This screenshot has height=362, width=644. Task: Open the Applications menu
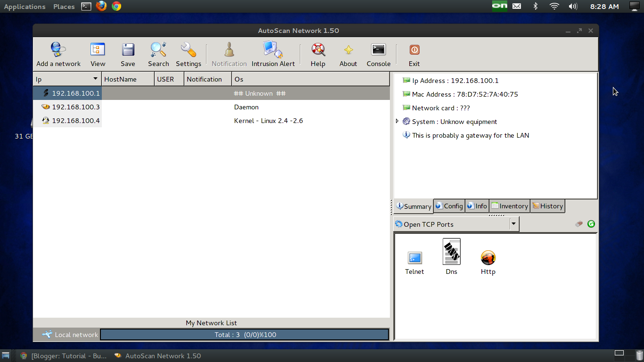coord(25,7)
